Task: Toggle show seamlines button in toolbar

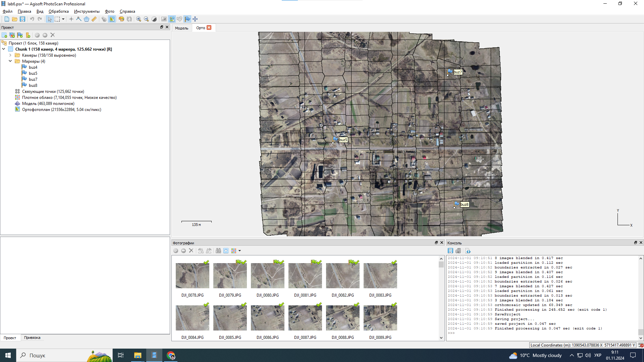Action: tap(172, 19)
